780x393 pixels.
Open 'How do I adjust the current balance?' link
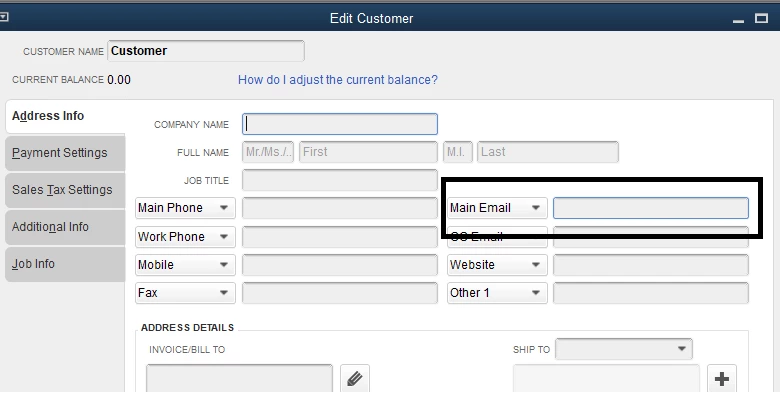(x=338, y=80)
